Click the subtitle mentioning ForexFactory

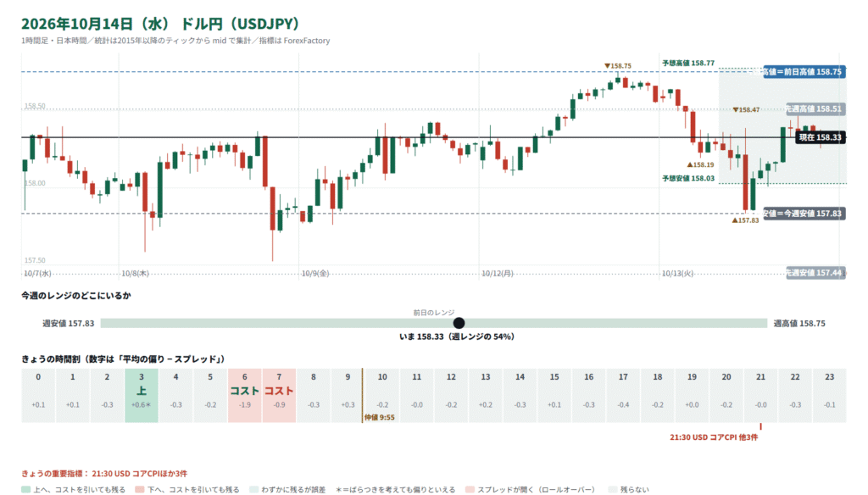[x=175, y=41]
